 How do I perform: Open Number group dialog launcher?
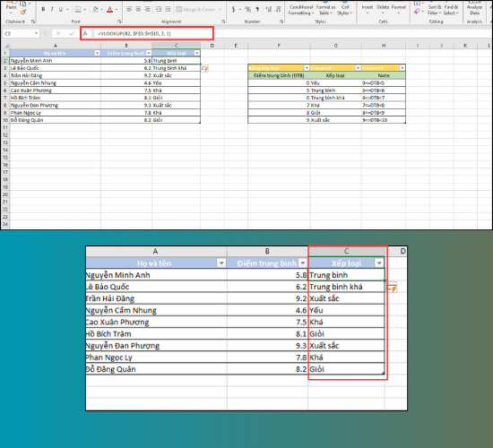click(281, 22)
